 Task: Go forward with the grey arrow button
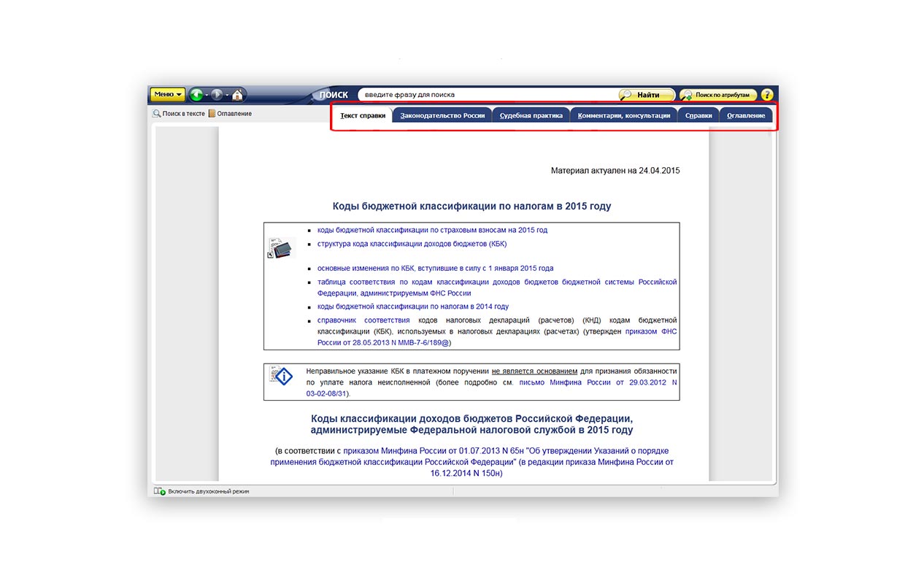tap(217, 95)
